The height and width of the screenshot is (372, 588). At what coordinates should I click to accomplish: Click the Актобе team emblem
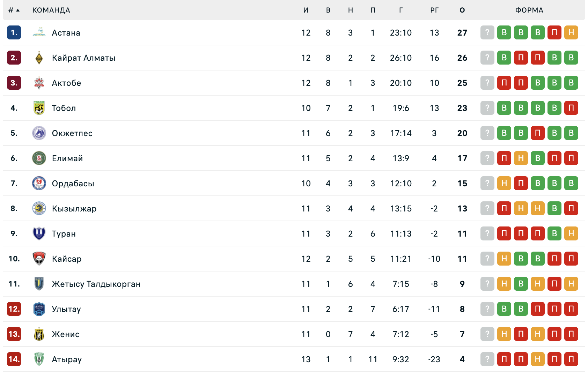click(x=39, y=83)
